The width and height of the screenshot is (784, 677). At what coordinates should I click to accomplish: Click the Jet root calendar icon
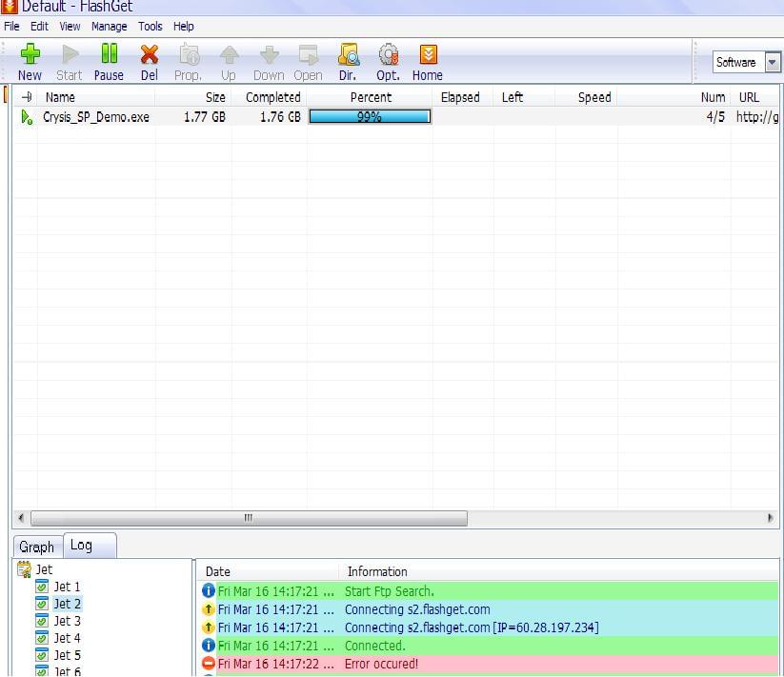24,569
